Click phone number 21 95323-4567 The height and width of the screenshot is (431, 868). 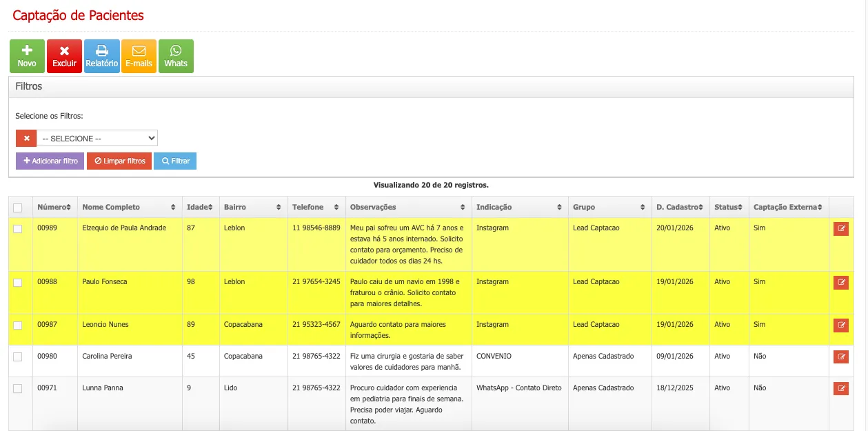316,324
